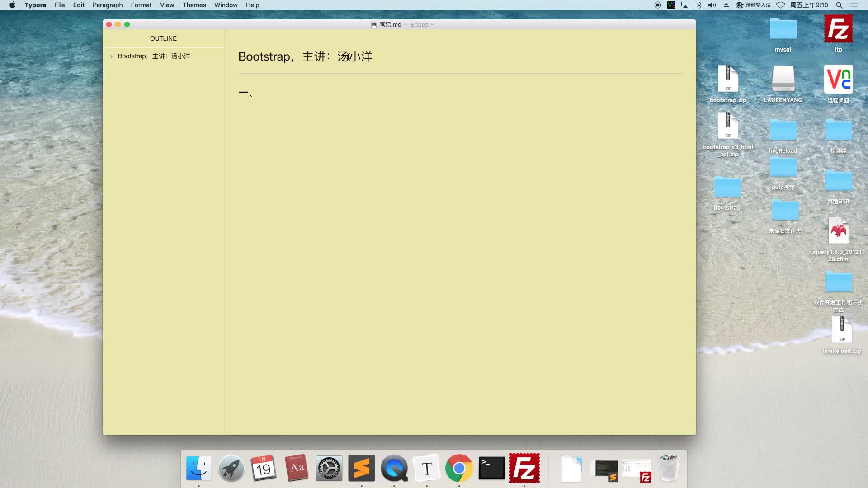Select LAURENYANG drive on desktop
Image resolution: width=868 pixels, height=488 pixels.
click(x=783, y=84)
